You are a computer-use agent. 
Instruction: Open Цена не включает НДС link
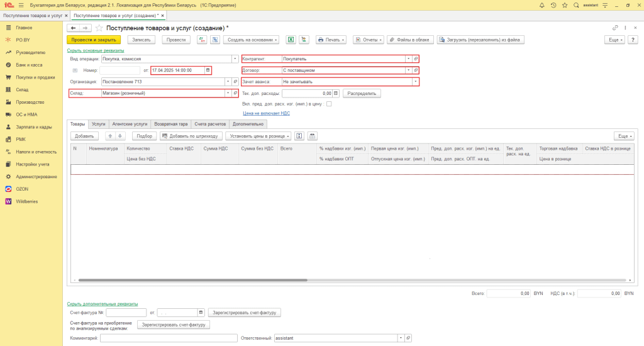266,113
